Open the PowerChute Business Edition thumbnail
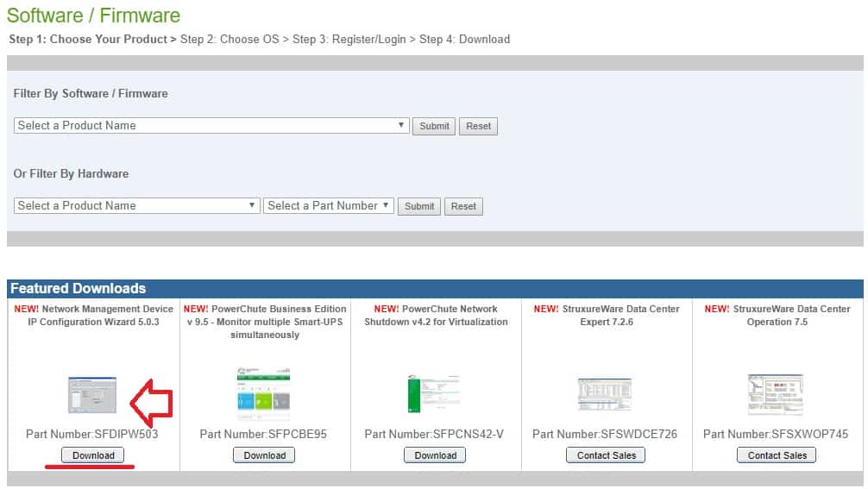This screenshot has height=489, width=868. pos(263,393)
